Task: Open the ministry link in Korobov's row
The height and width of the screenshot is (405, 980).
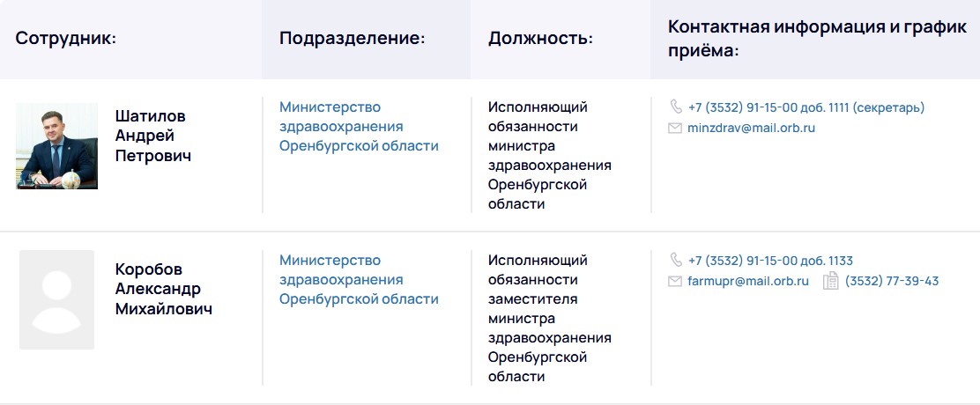Action: pos(359,279)
